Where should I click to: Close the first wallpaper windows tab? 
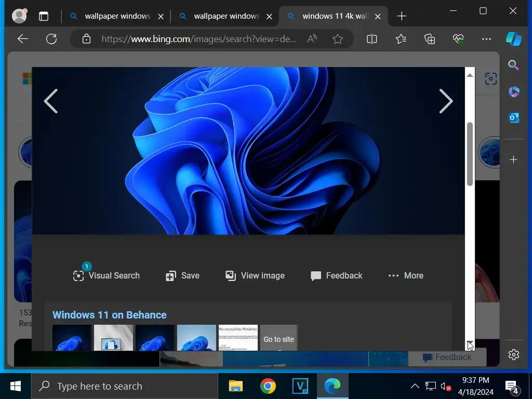(x=161, y=16)
